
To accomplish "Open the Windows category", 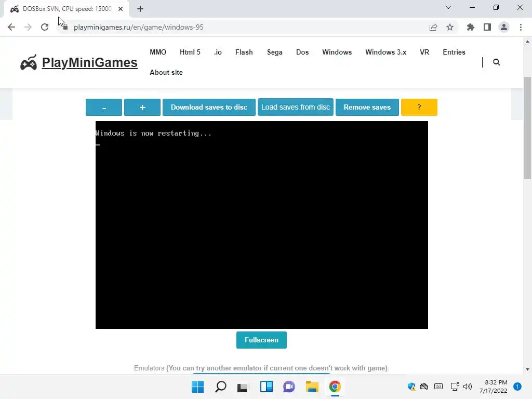I will (x=337, y=52).
